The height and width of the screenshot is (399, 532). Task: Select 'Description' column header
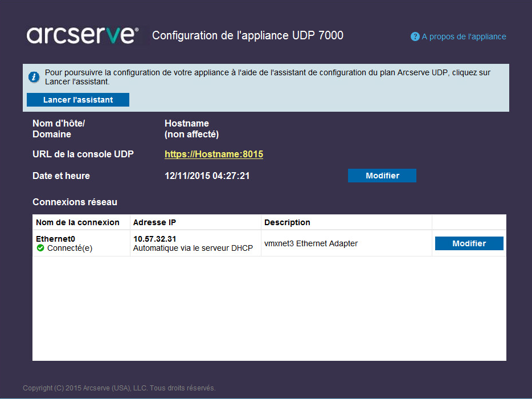(287, 222)
